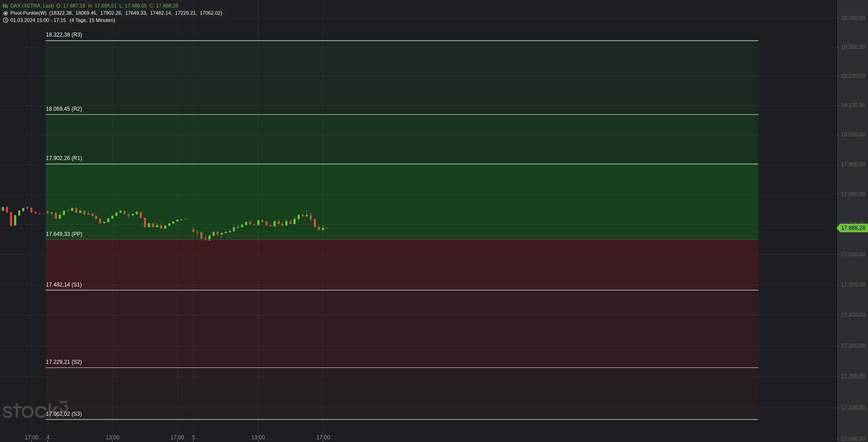The height and width of the screenshot is (442, 868).
Task: Open the Pivot-Punkte(W) indicator label
Action: 28,13
